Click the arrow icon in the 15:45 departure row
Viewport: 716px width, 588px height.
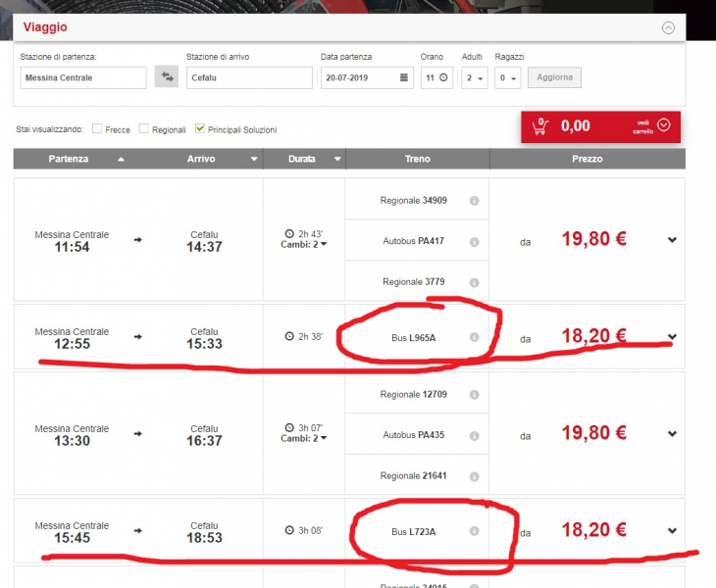pyautogui.click(x=138, y=530)
